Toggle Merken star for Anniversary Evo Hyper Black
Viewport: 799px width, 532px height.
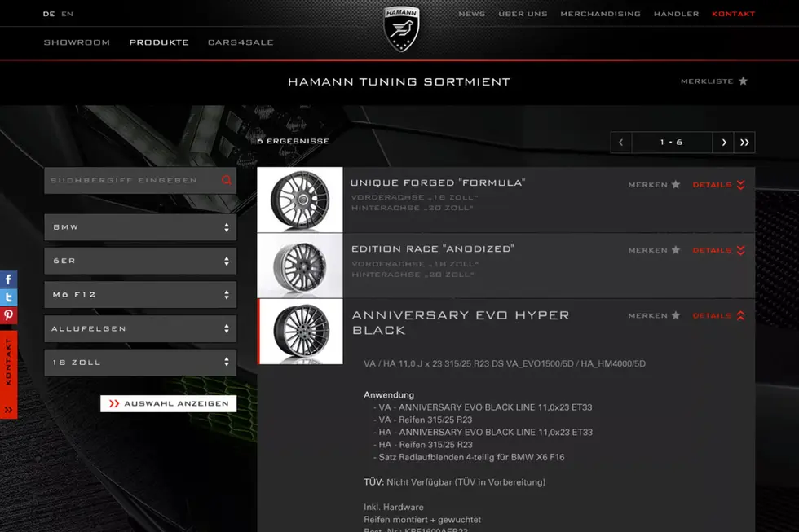pyautogui.click(x=676, y=315)
